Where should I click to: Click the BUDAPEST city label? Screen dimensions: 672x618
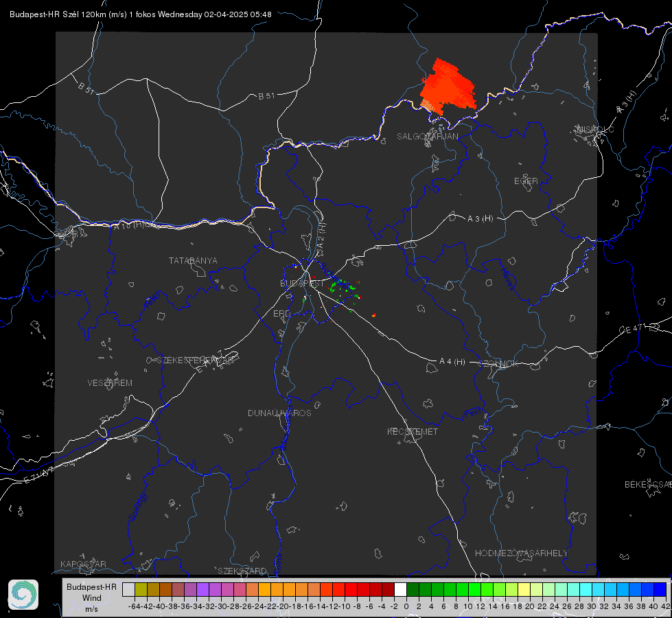click(x=302, y=284)
